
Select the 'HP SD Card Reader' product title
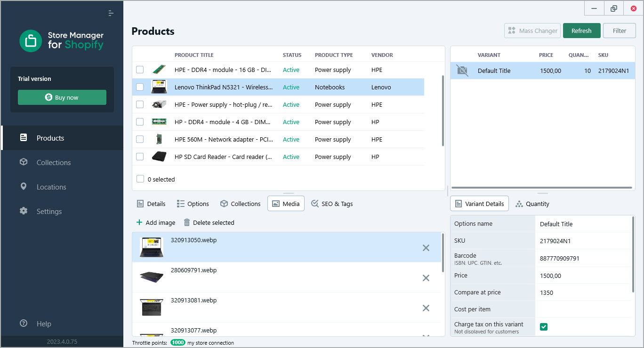(223, 157)
